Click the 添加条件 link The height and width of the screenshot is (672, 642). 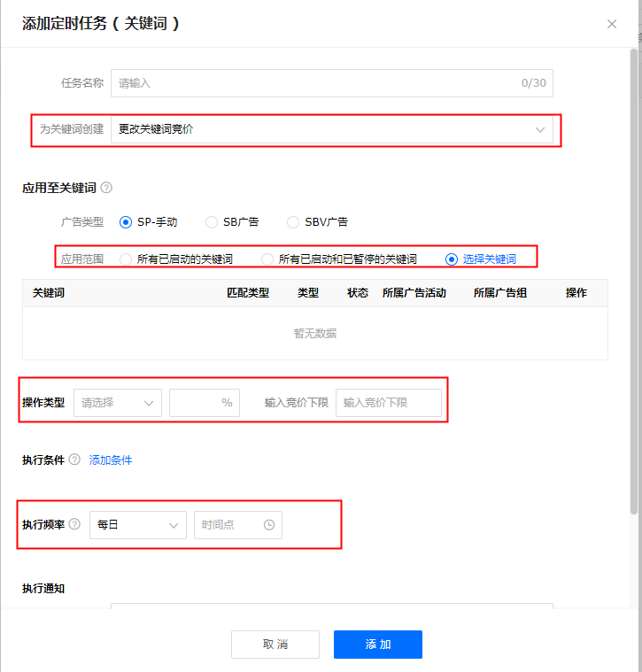(111, 460)
